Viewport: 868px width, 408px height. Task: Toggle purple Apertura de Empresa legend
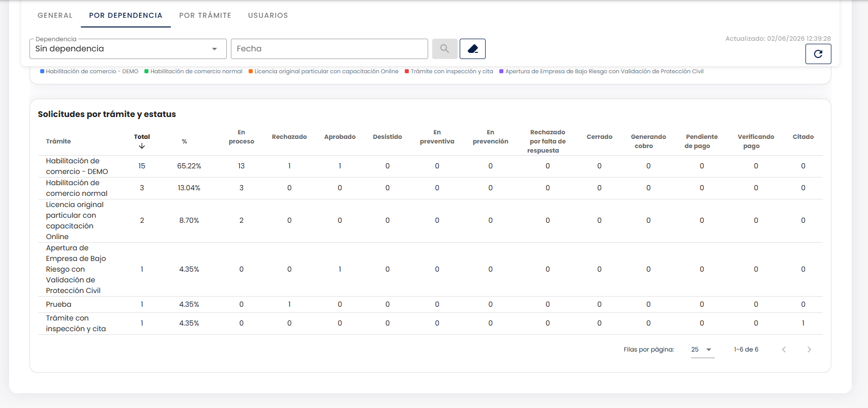[602, 71]
